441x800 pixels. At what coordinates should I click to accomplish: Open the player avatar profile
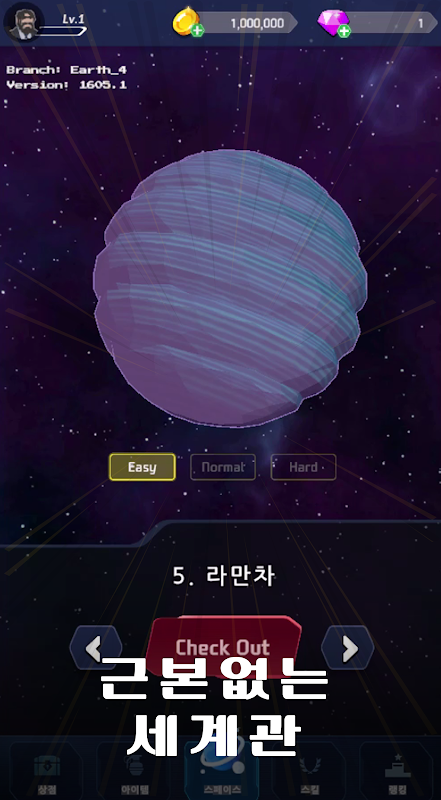pos(23,22)
